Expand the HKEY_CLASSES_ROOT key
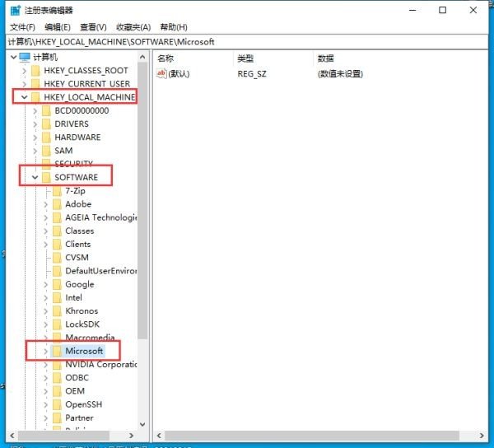 click(x=24, y=71)
